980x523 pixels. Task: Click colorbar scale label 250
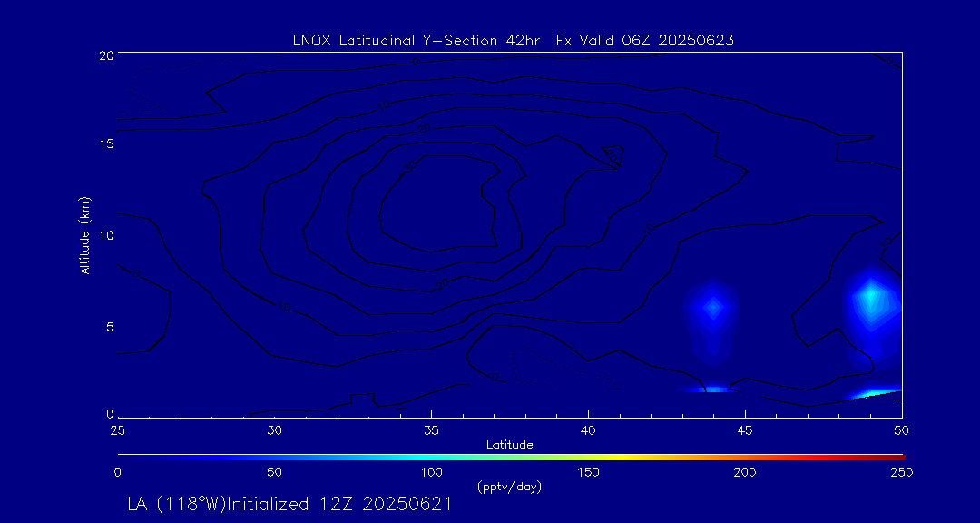pos(902,472)
